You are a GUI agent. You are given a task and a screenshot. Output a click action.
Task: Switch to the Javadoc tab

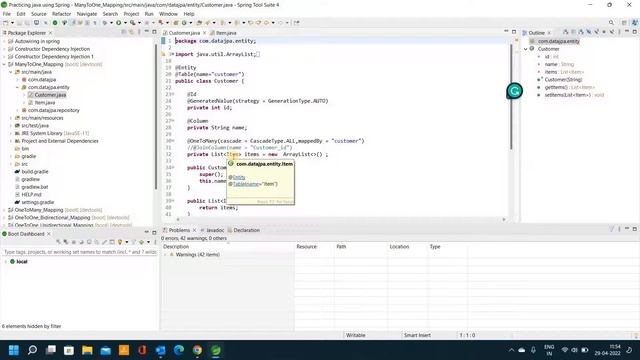point(212,230)
